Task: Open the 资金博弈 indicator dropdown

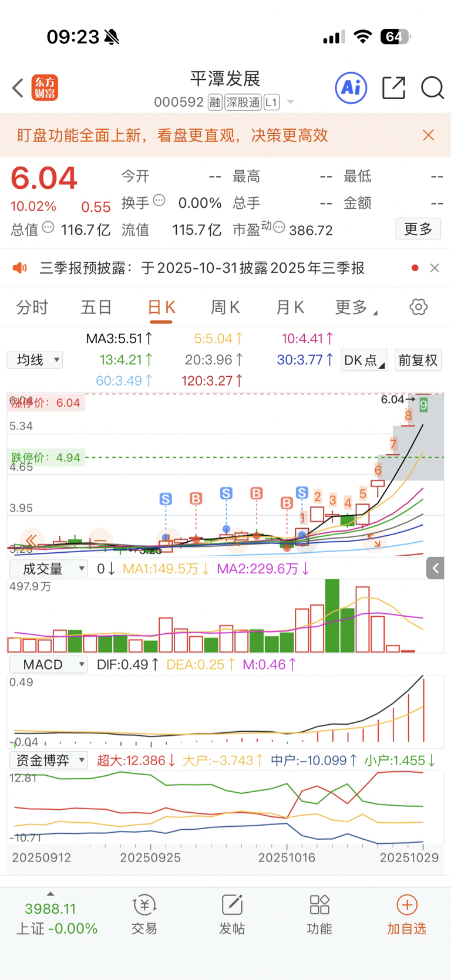Action: [x=49, y=760]
